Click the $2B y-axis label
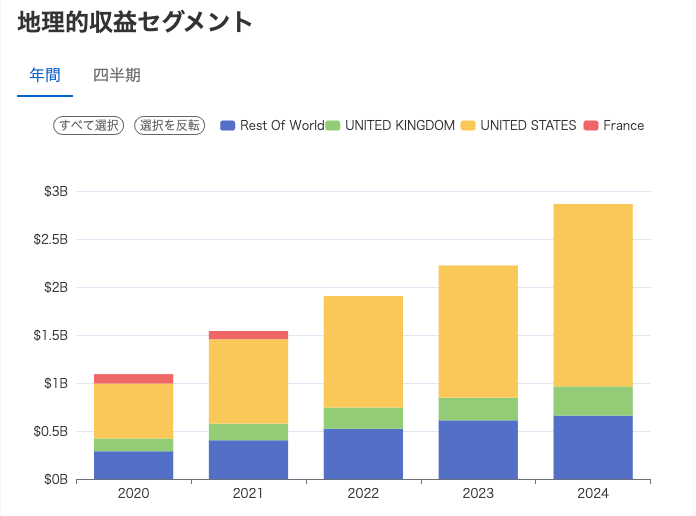Viewport: 696px width, 516px height. pos(56,287)
